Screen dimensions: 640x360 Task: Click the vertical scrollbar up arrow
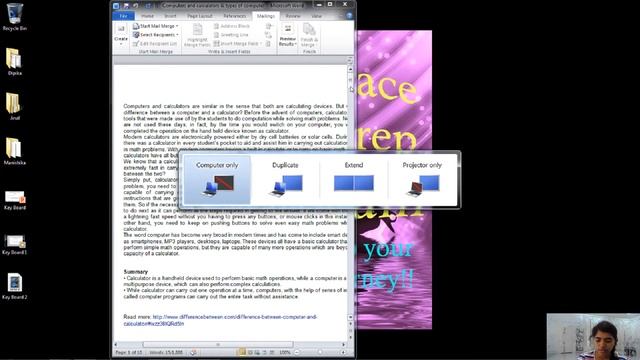tap(350, 69)
